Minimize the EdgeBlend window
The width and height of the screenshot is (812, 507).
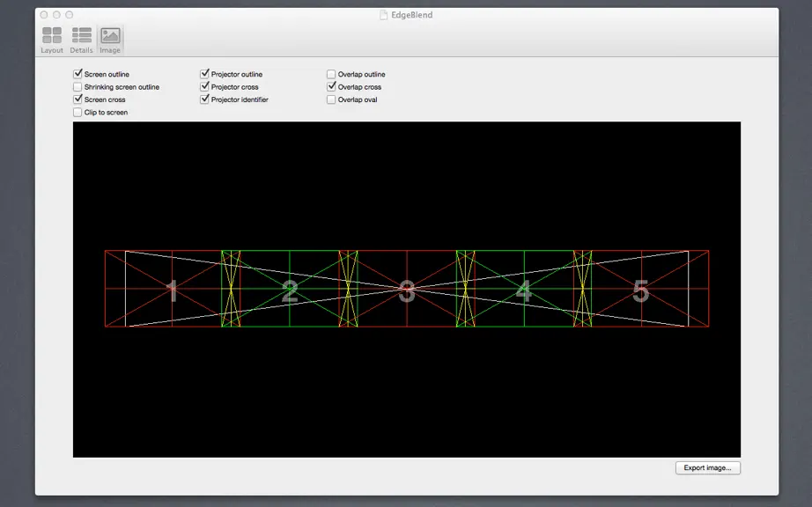click(x=56, y=15)
